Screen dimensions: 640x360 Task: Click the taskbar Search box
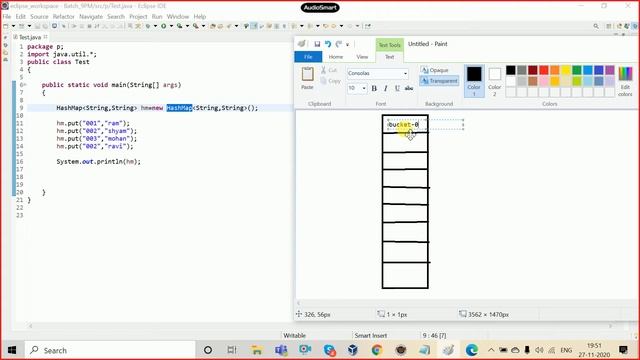[x=110, y=350]
